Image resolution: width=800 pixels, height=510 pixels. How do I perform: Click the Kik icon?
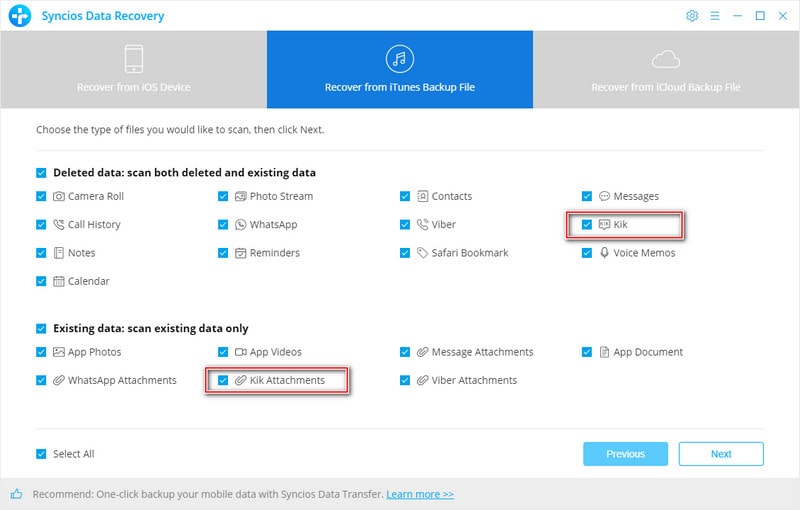coord(604,224)
